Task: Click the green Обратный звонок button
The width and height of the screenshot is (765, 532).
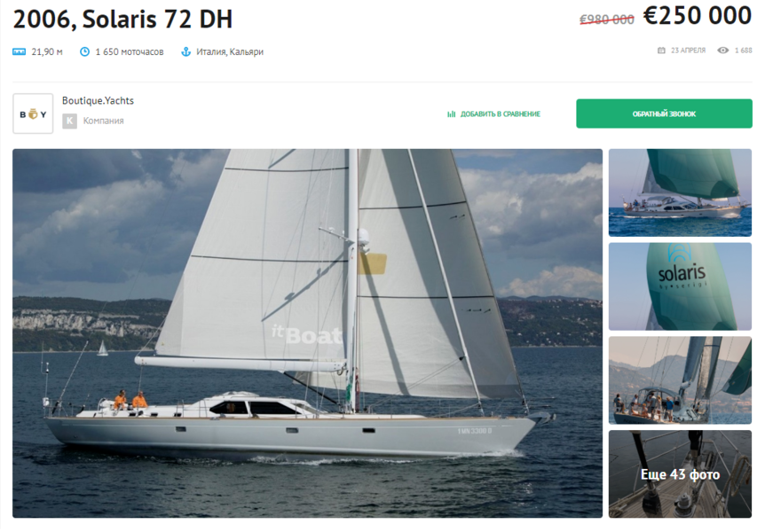Action: click(x=664, y=113)
